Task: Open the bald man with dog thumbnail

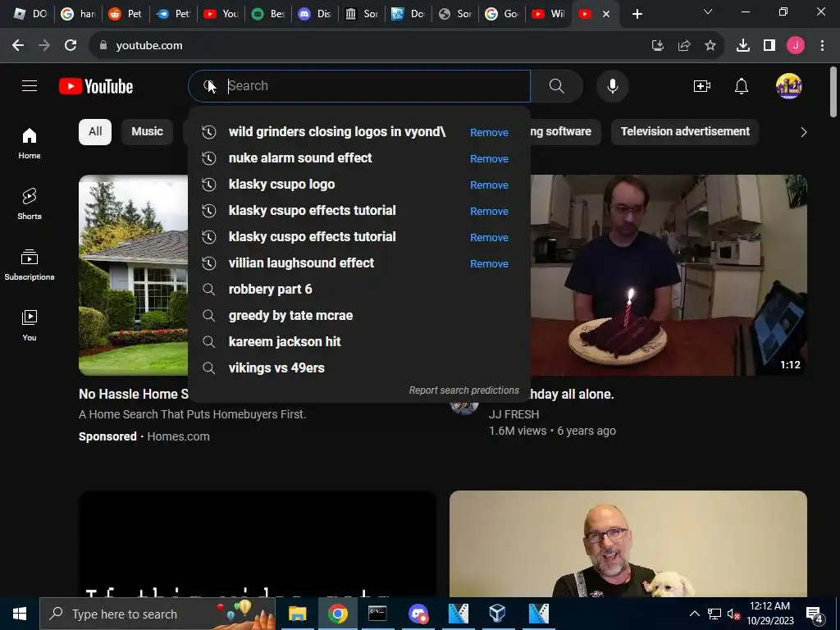Action: 628,544
